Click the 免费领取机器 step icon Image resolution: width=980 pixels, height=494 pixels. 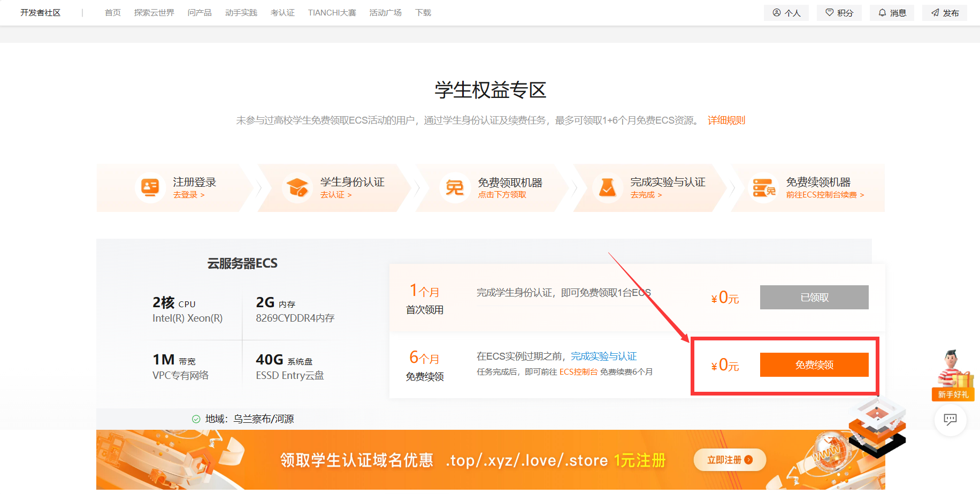(455, 187)
